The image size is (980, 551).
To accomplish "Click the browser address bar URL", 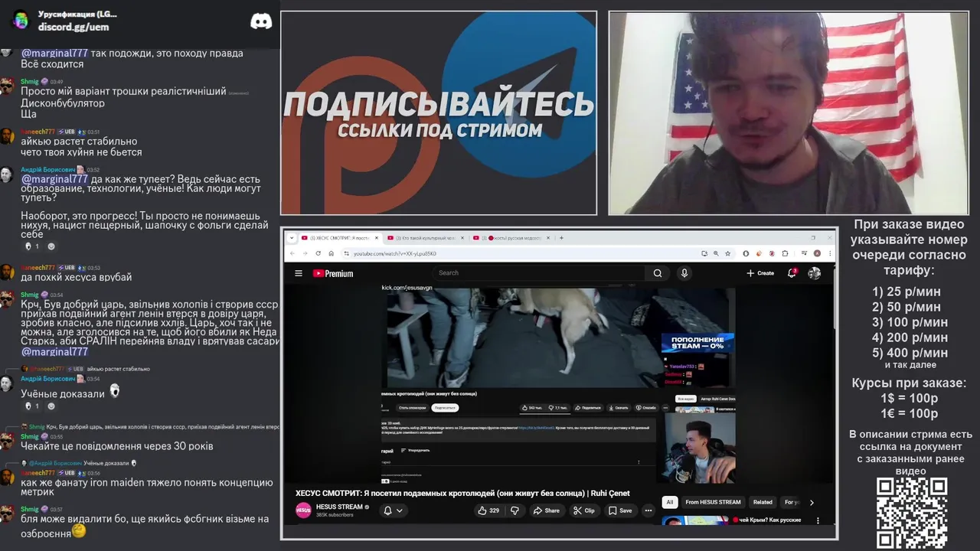I will (x=395, y=253).
